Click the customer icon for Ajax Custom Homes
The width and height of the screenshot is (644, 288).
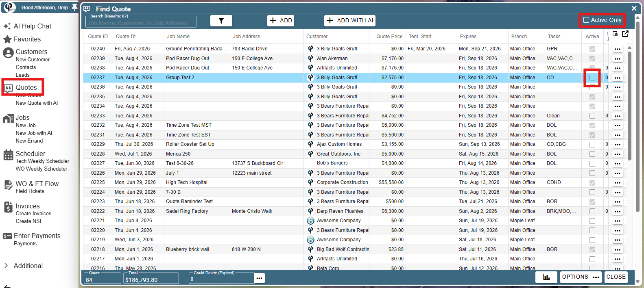pos(310,144)
